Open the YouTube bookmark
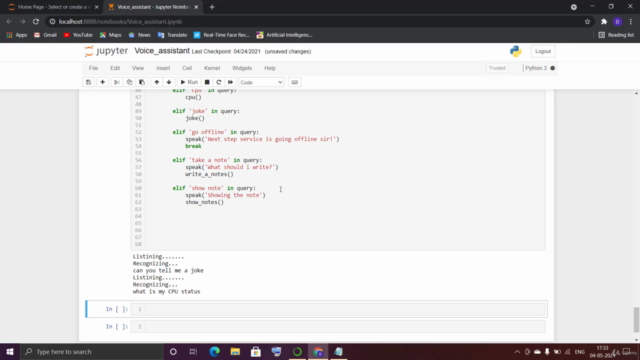Screen dimensions: 640x360 point(78,35)
